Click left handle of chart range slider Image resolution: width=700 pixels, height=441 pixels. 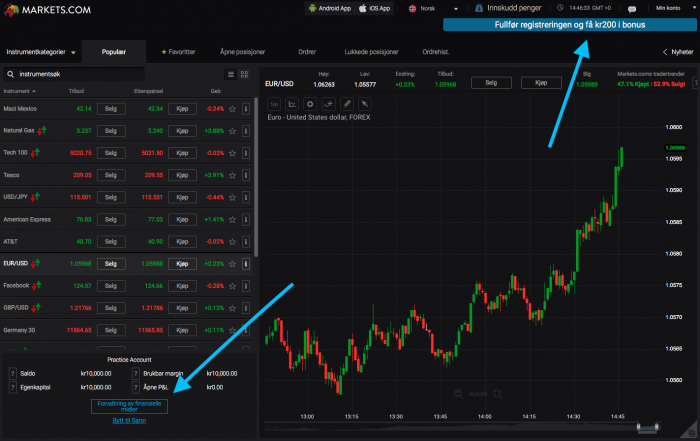[638, 427]
